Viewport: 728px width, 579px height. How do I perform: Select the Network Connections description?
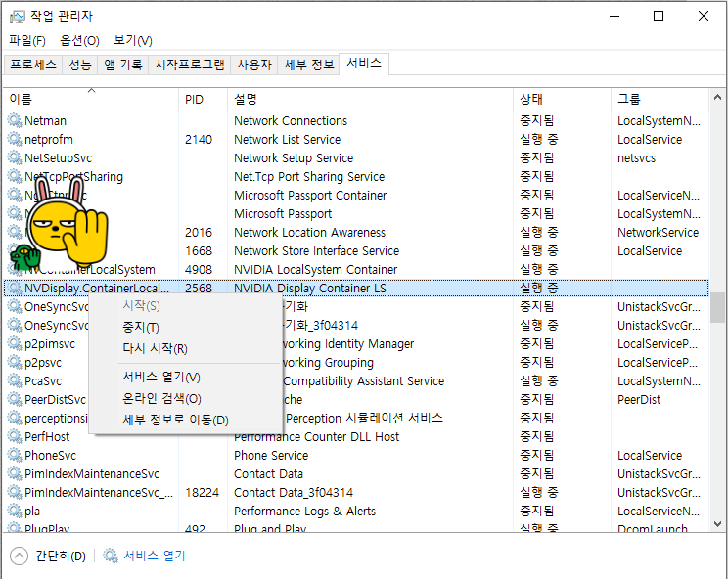point(291,120)
